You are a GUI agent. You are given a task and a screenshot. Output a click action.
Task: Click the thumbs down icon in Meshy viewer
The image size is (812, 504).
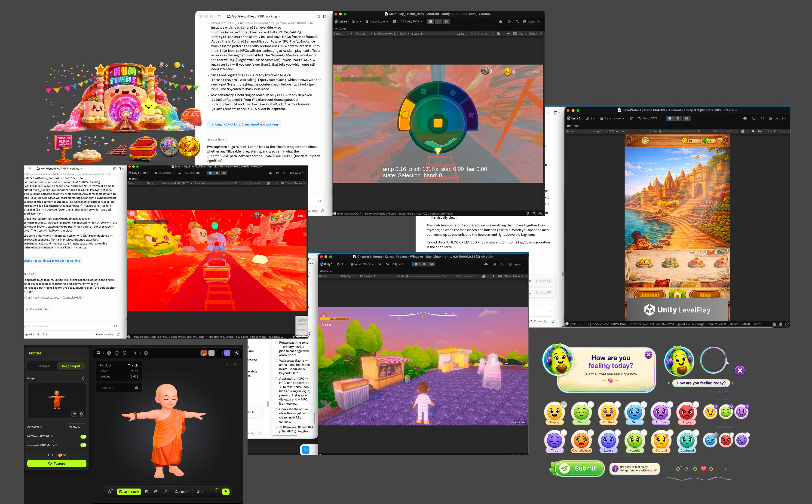(235, 365)
